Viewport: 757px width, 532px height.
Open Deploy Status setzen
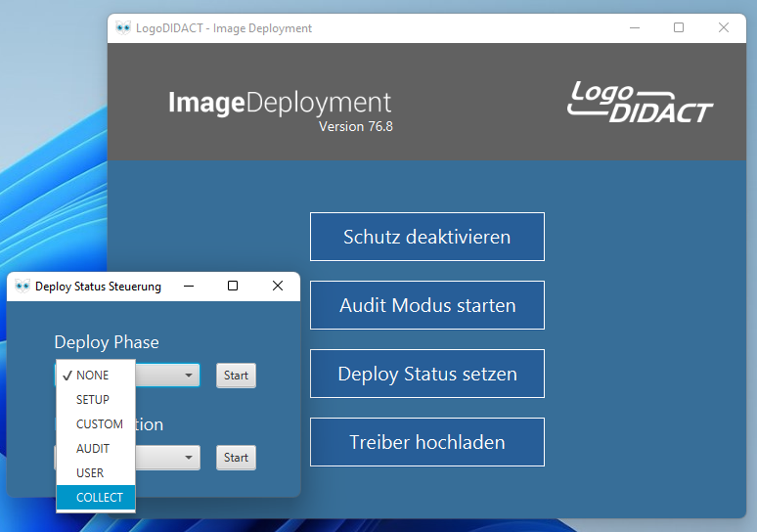tap(426, 374)
